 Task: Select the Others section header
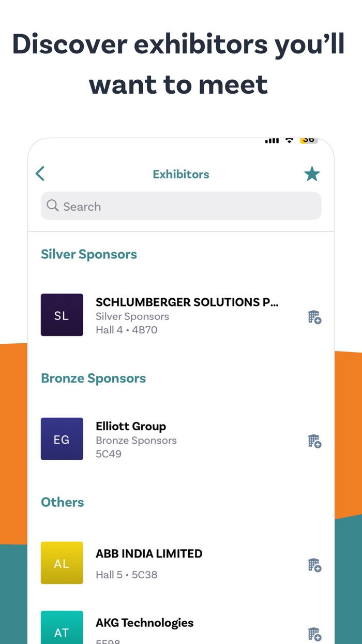63,502
